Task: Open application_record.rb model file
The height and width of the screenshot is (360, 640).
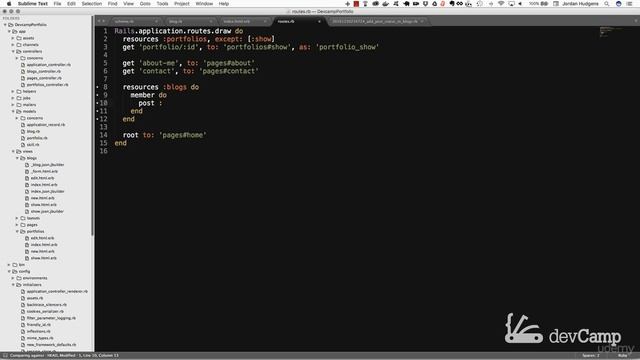Action: (46, 124)
